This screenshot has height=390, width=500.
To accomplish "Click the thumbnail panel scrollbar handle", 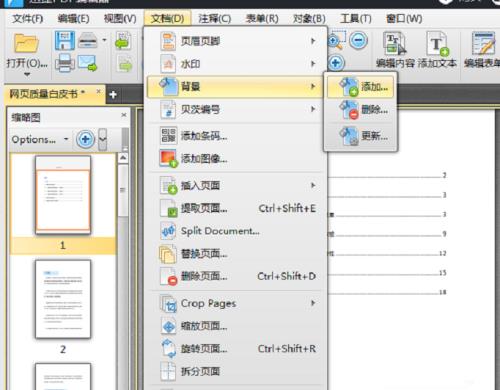I will 123,190.
